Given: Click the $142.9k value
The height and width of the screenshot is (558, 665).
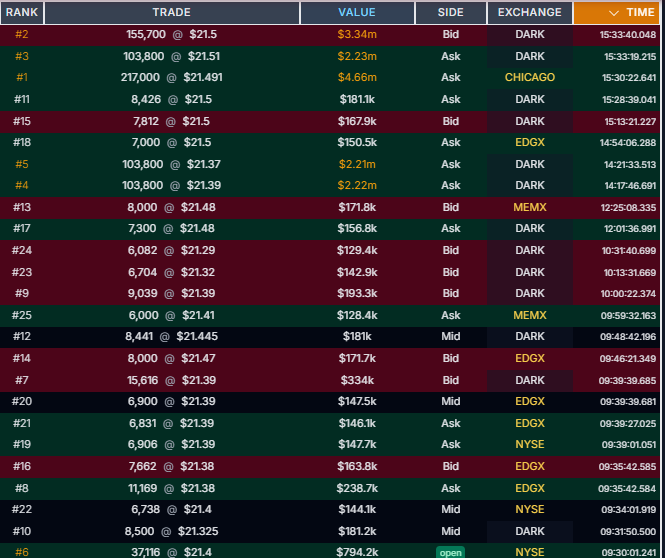Looking at the screenshot, I should pyautogui.click(x=357, y=272).
